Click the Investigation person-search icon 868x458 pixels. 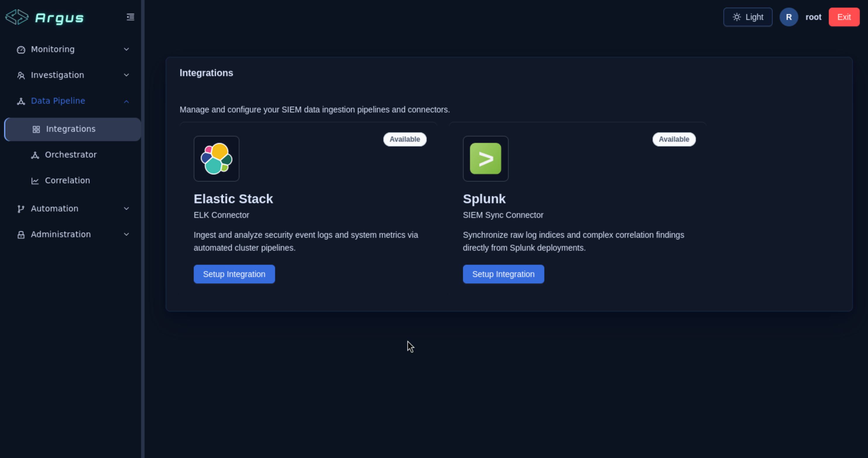click(21, 75)
